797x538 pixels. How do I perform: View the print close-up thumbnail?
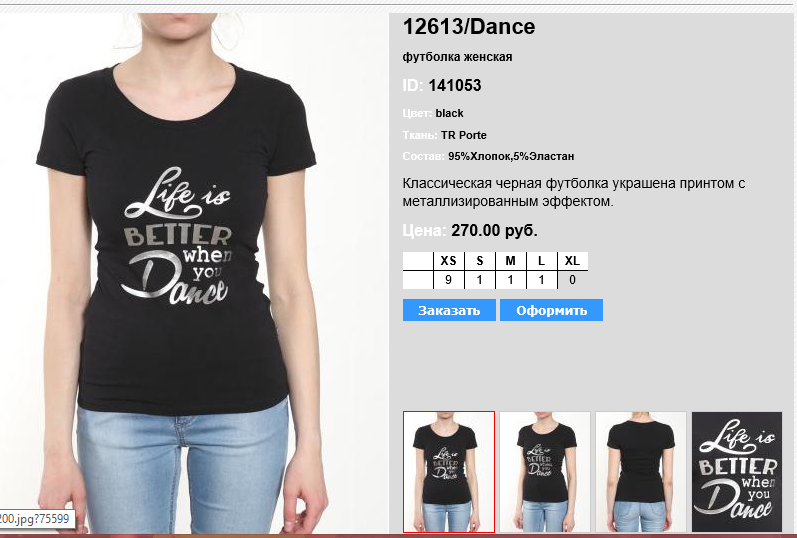pyautogui.click(x=737, y=472)
